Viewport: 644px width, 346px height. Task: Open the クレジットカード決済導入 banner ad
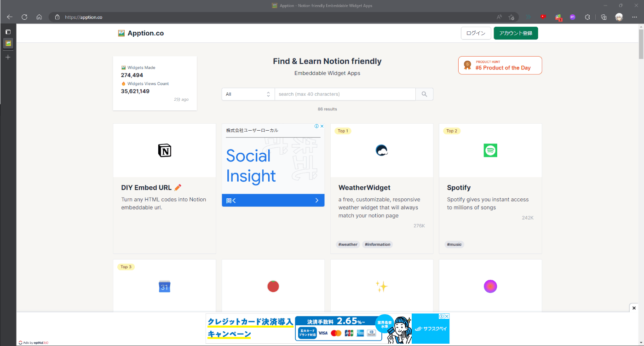click(x=328, y=329)
